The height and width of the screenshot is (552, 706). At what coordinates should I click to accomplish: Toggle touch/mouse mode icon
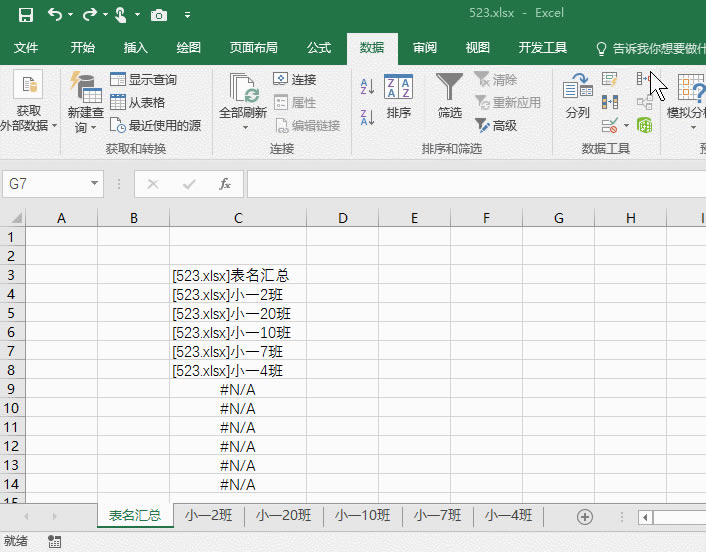click(121, 15)
